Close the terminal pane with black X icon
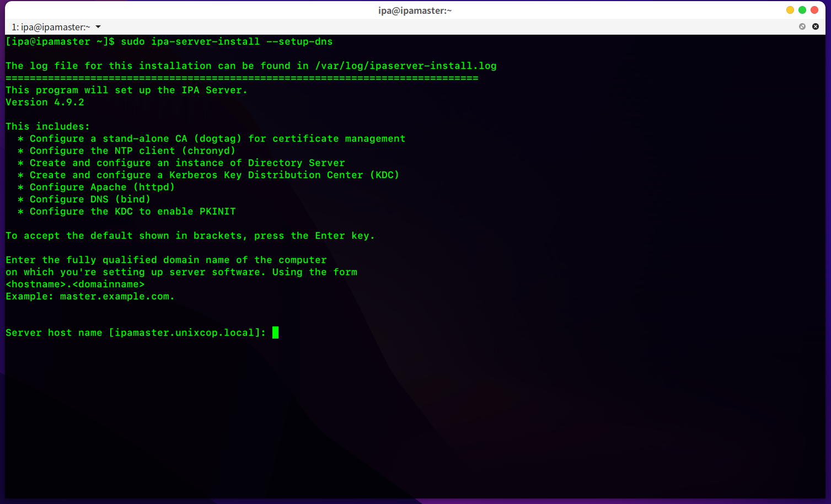Image resolution: width=831 pixels, height=504 pixels. 816,26
